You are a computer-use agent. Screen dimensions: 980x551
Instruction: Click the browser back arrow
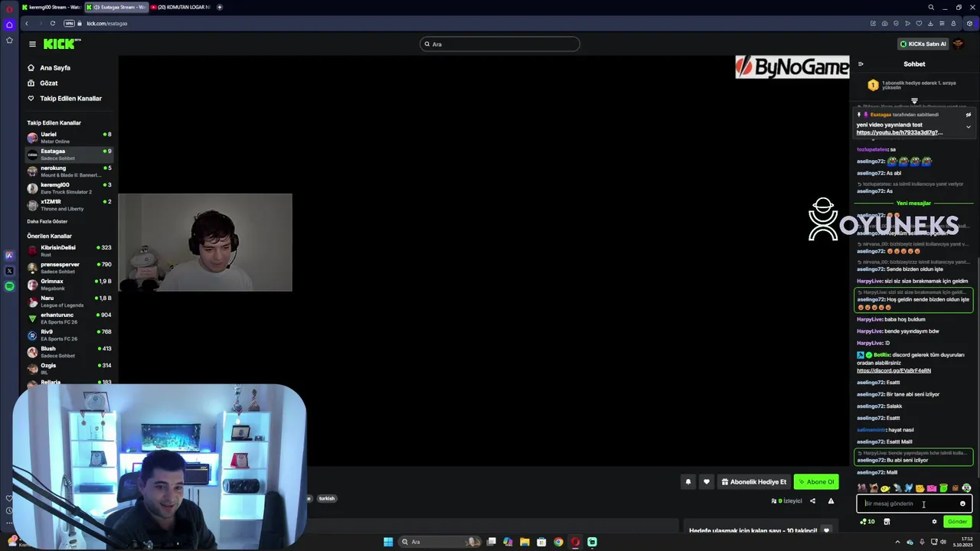(27, 23)
